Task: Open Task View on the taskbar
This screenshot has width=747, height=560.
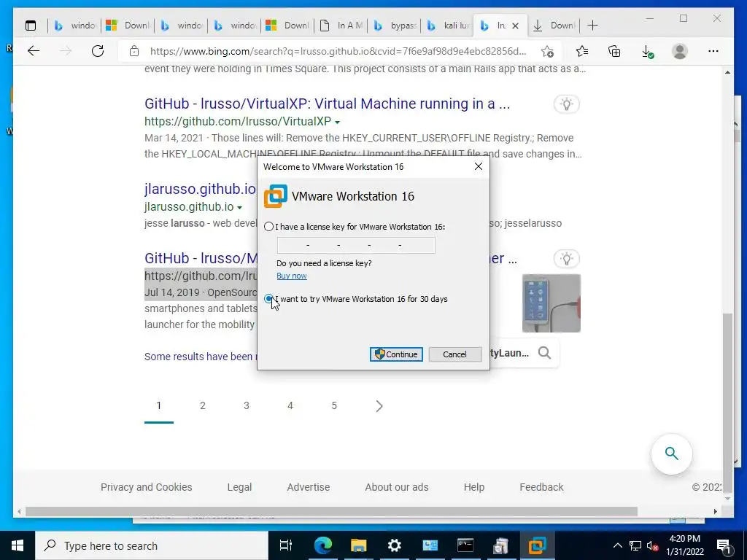Action: [285, 545]
